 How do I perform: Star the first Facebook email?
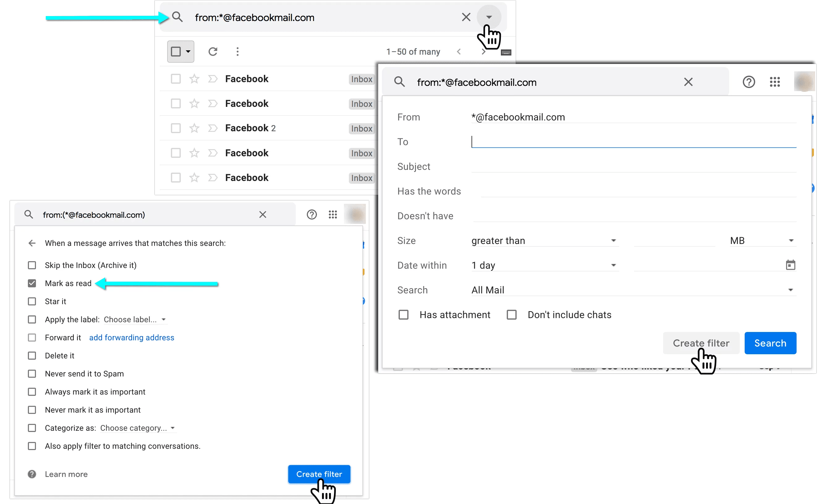tap(194, 79)
